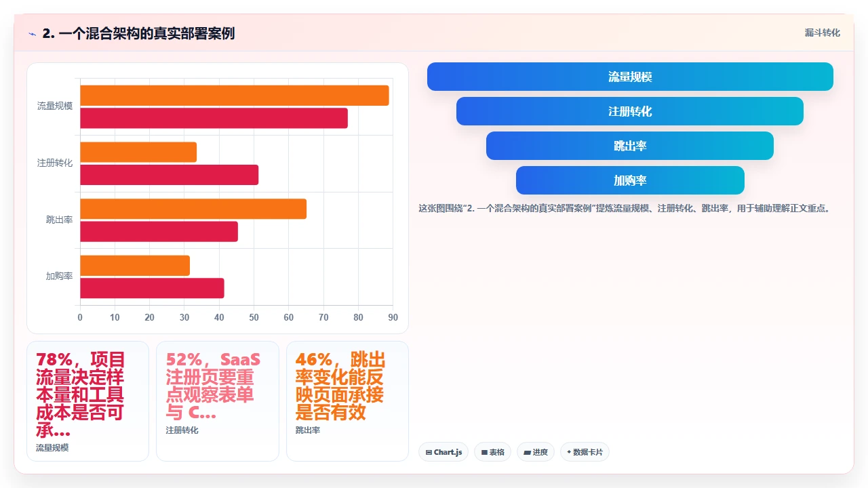The width and height of the screenshot is (868, 488).
Task: Click the red bar for 流量规模
Action: click(214, 118)
